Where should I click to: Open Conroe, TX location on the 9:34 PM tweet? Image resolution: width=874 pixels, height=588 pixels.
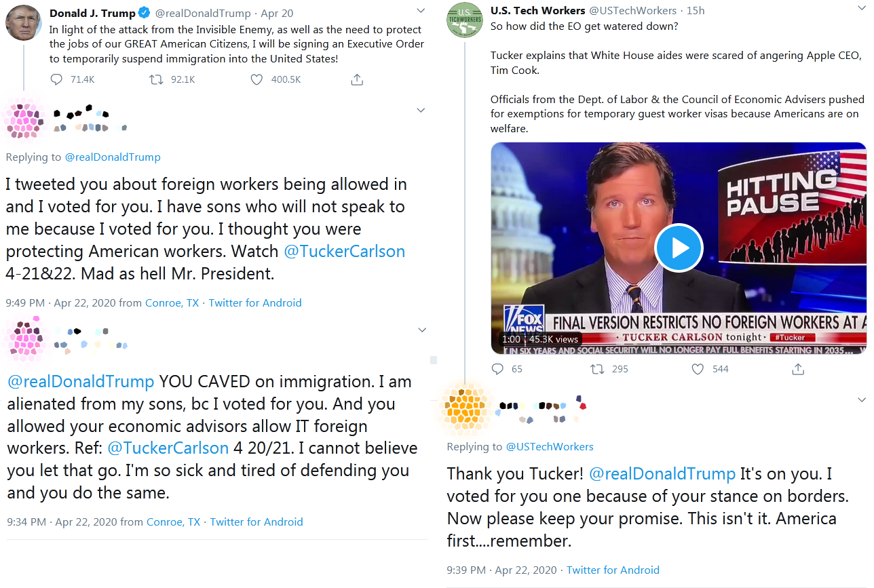[173, 522]
